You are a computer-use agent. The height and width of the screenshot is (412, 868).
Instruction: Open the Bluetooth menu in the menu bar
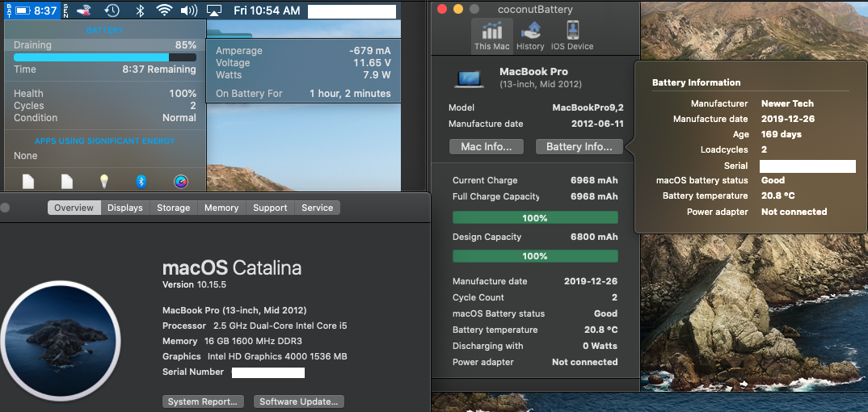click(x=140, y=10)
